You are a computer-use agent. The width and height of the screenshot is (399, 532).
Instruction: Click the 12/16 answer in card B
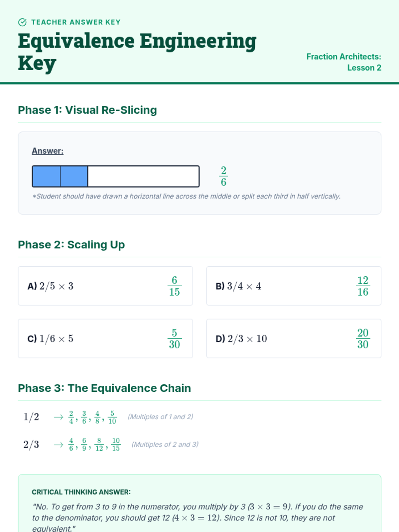pyautogui.click(x=363, y=286)
